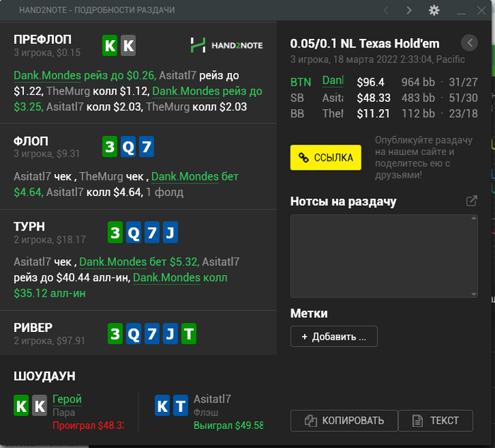Click blue 7 card on flop row
The image size is (495, 448).
coord(146,147)
